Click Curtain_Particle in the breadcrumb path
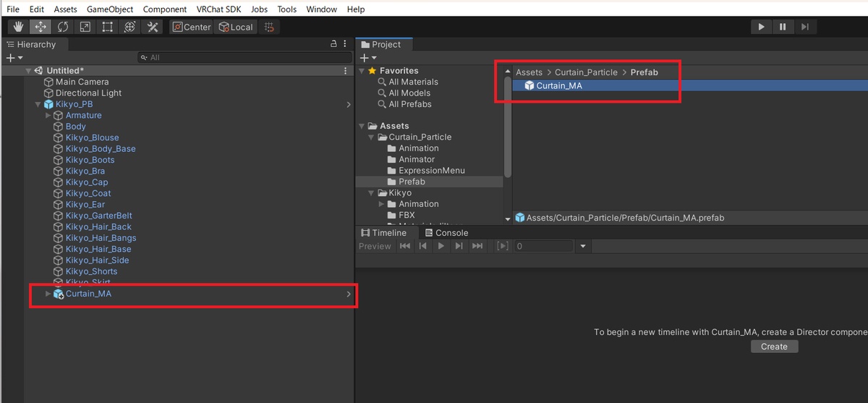This screenshot has height=403, width=868. (586, 72)
